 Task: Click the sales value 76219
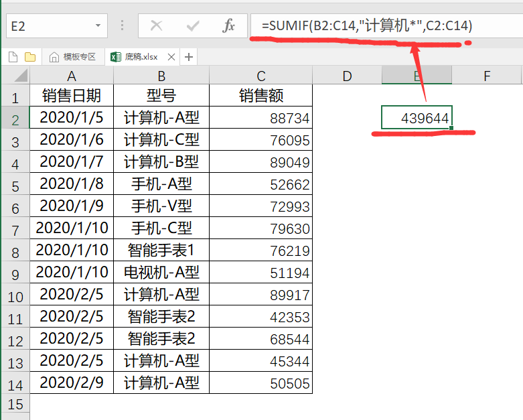point(261,251)
